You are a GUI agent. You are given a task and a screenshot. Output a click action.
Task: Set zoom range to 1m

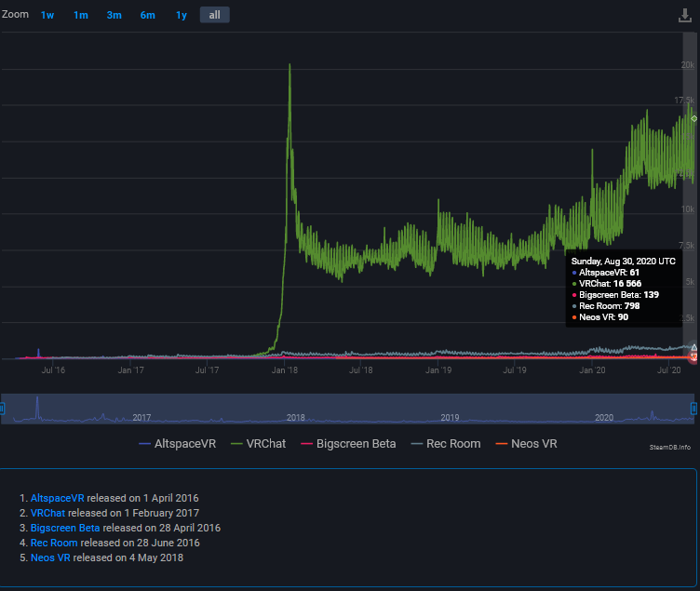81,15
